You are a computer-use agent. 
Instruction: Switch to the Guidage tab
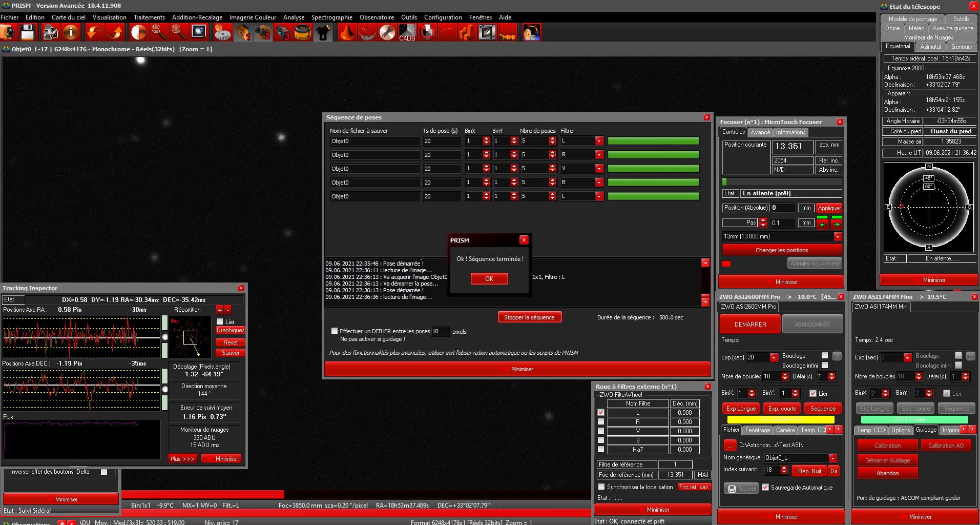click(926, 430)
